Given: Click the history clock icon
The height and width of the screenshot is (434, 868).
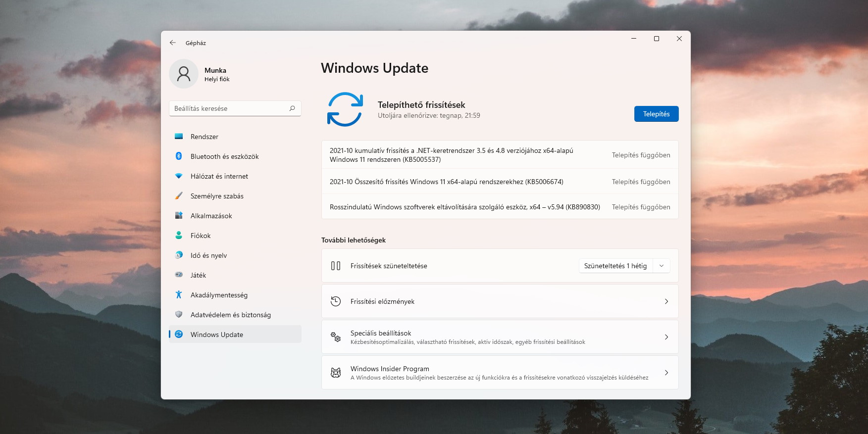Looking at the screenshot, I should pos(336,301).
